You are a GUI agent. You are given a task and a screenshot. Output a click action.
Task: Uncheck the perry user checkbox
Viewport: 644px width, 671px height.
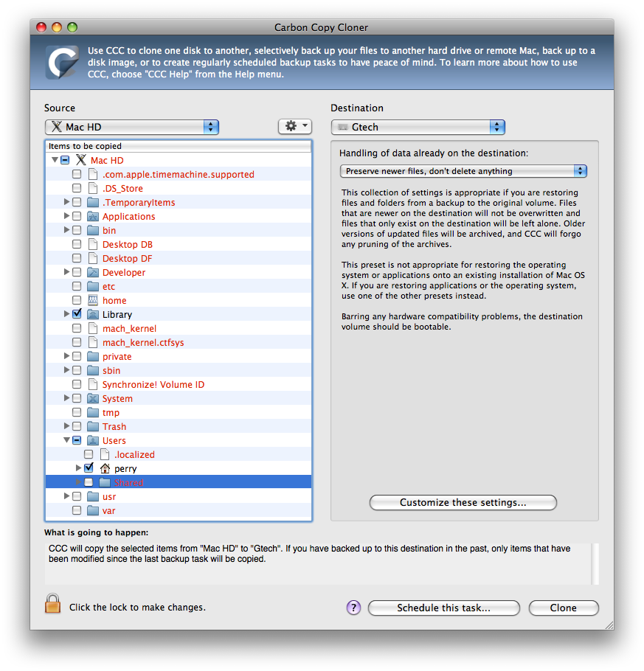tap(89, 468)
